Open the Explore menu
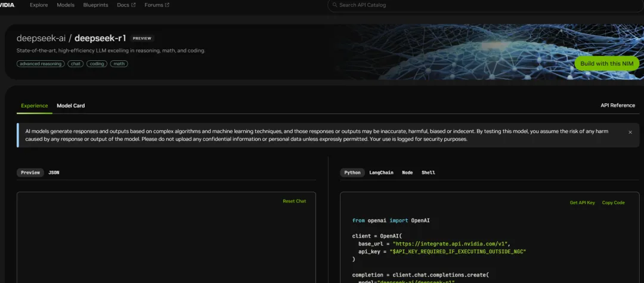 click(38, 5)
